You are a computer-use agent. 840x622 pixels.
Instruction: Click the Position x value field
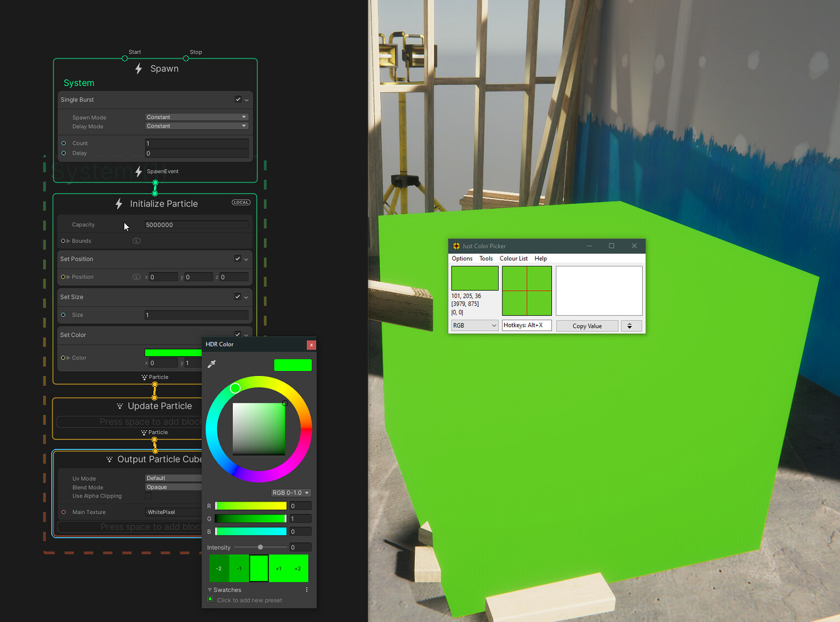pos(163,277)
